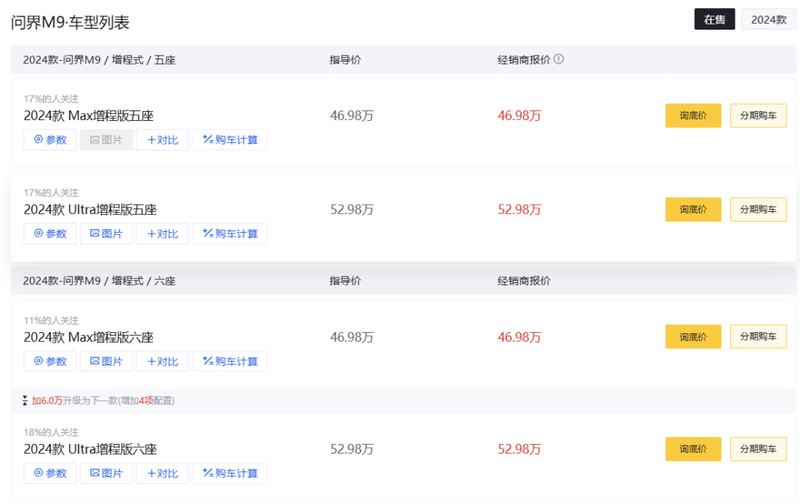Click 询底价 for Ultra增程版六座

(693, 449)
